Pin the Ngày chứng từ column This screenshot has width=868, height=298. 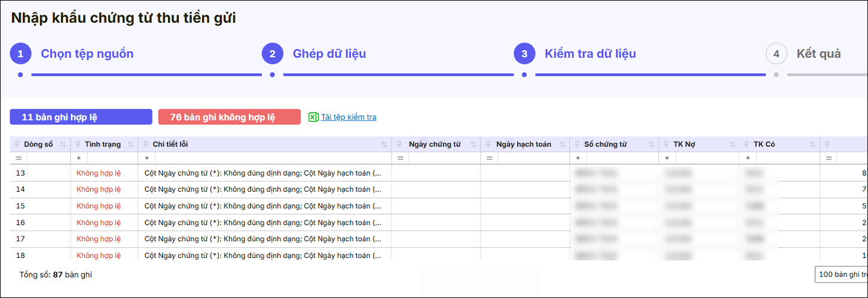(400, 145)
